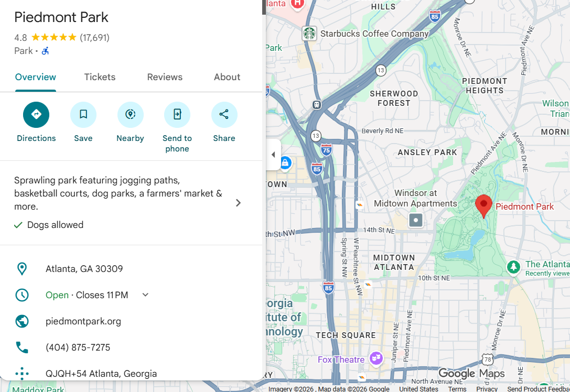The width and height of the screenshot is (570, 392).
Task: Click the Piedmont Park red map label
Action: [x=524, y=206]
